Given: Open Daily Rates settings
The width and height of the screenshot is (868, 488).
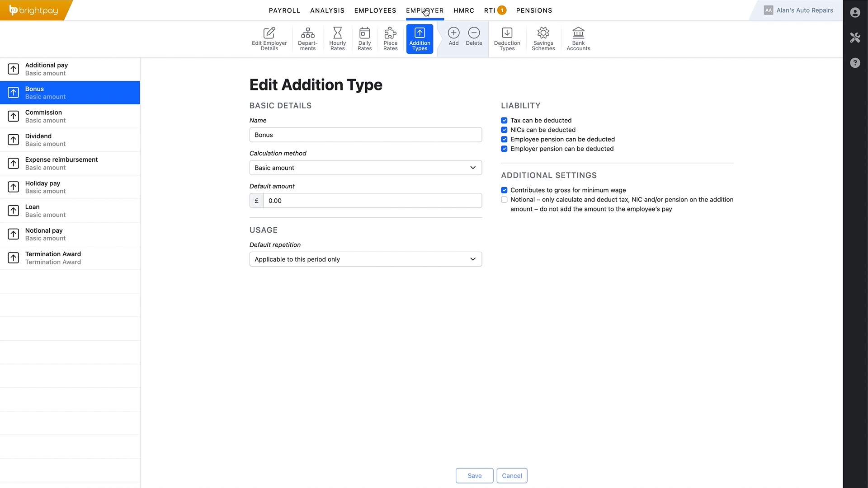Looking at the screenshot, I should pyautogui.click(x=364, y=38).
